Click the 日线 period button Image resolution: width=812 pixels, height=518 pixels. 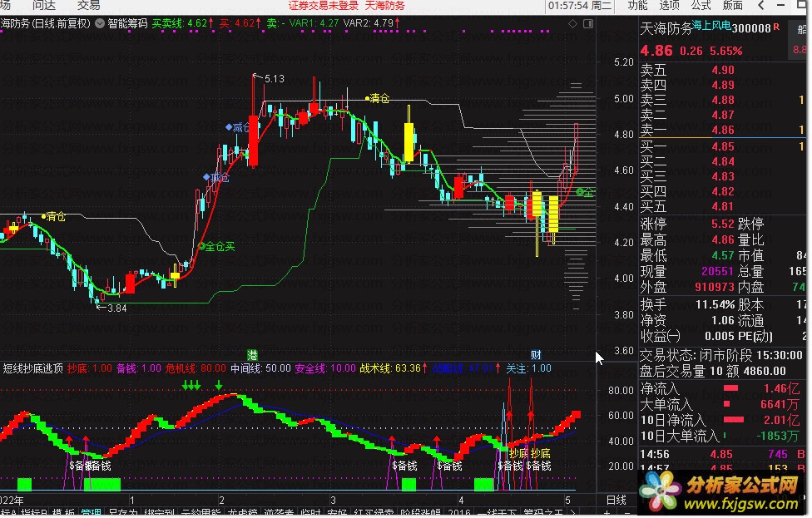pos(616,501)
